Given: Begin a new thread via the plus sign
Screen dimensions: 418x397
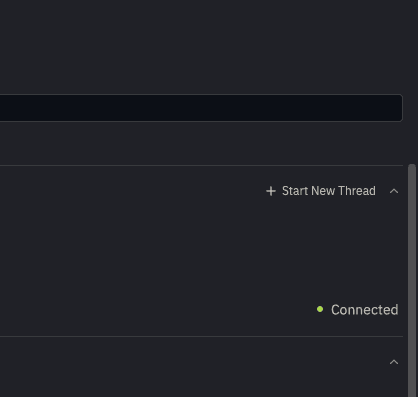Looking at the screenshot, I should [271, 191].
